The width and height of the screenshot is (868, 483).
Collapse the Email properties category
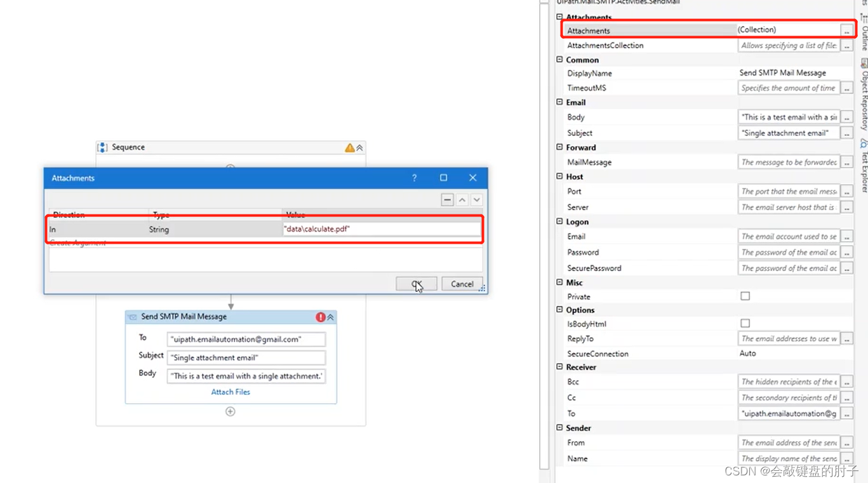click(x=559, y=102)
